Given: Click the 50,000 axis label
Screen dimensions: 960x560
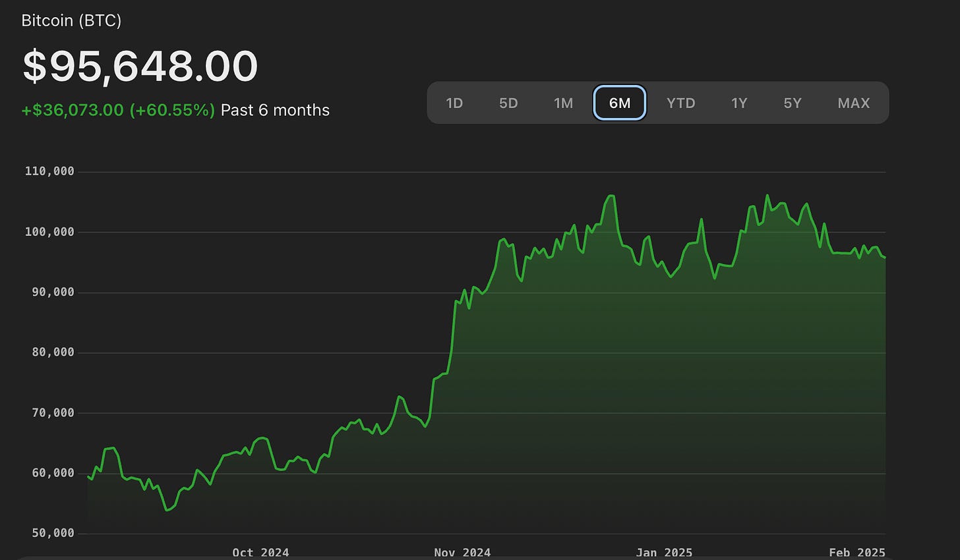Looking at the screenshot, I should click(x=53, y=533).
